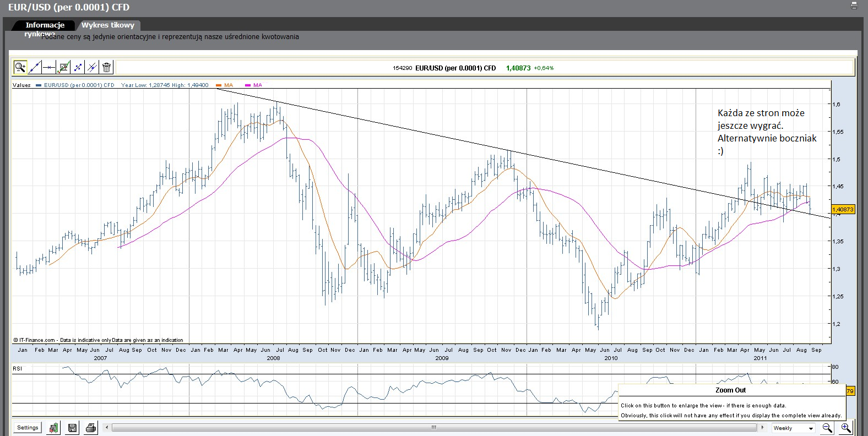Select the trend line drawing tool
This screenshot has width=868, height=436.
coord(35,67)
